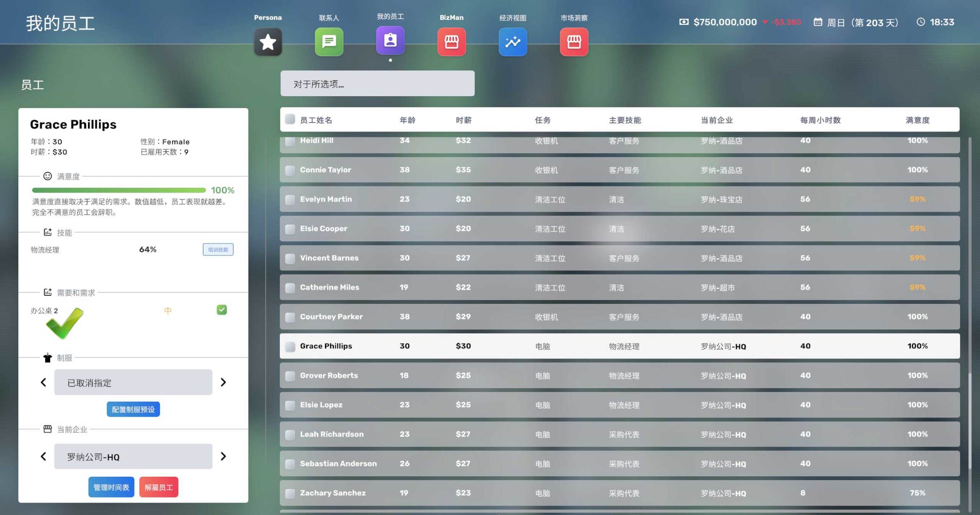This screenshot has height=515, width=980.
Task: Click 罗纳-花店 in Elsie Cooper's row
Action: (718, 229)
